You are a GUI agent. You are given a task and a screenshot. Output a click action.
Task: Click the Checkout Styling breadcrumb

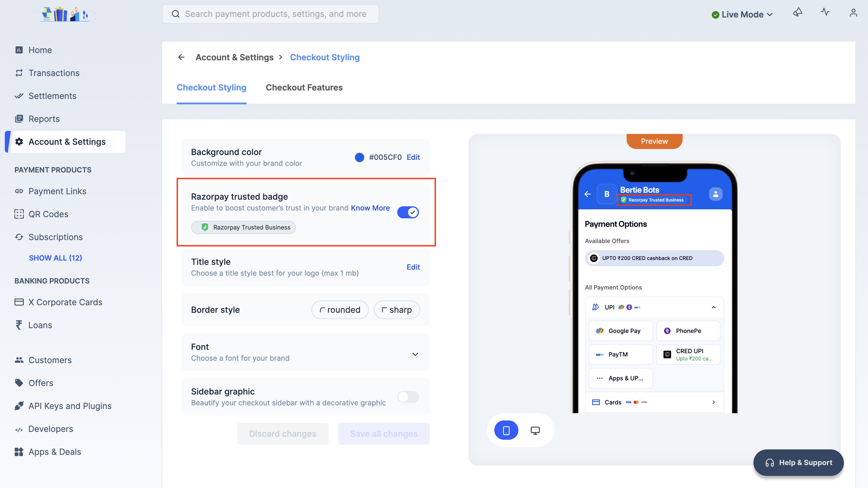(x=325, y=57)
